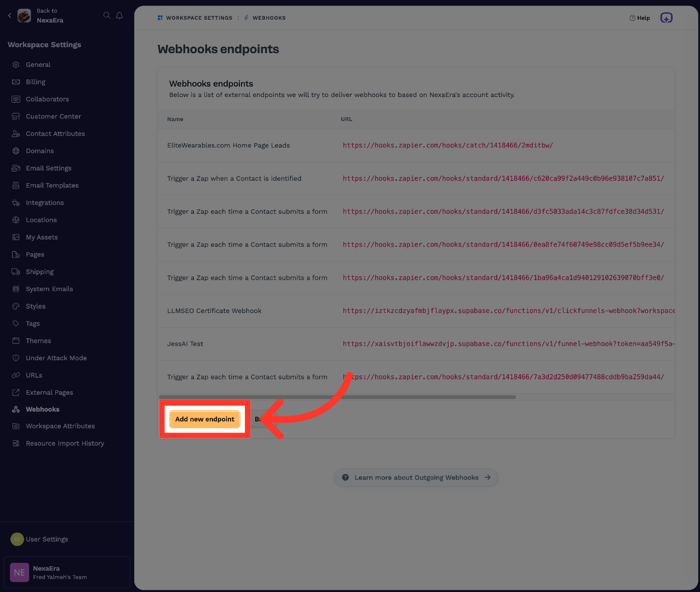700x592 pixels.
Task: Click the Contact Attributes icon
Action: (16, 134)
